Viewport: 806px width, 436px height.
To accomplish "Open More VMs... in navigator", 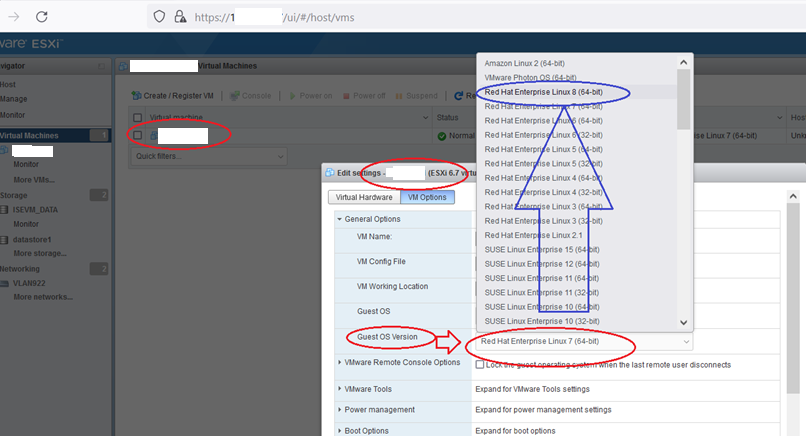I will 34,180.
